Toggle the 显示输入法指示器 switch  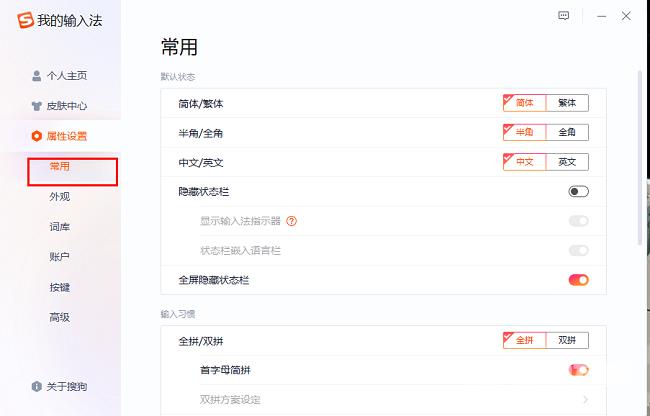click(578, 221)
